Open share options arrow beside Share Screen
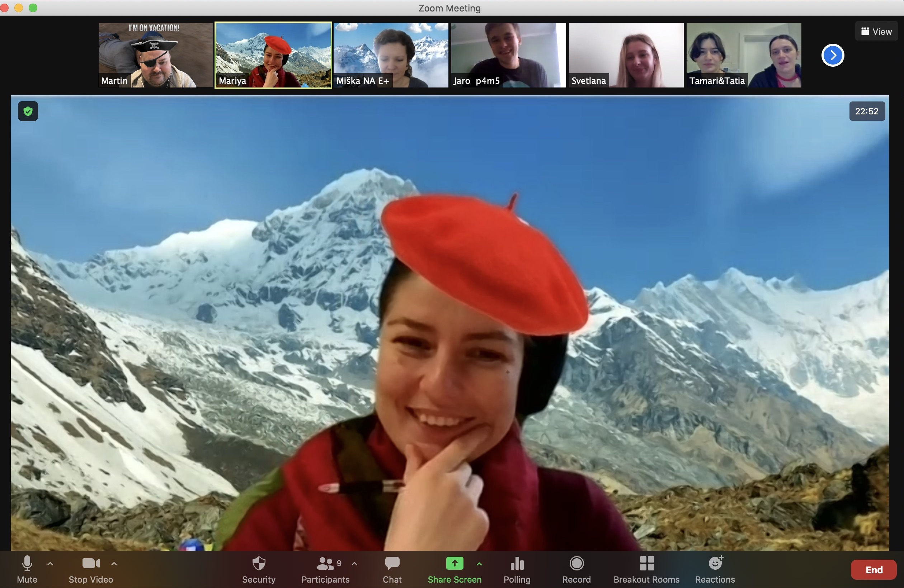Viewport: 904px width, 588px height. 479,564
